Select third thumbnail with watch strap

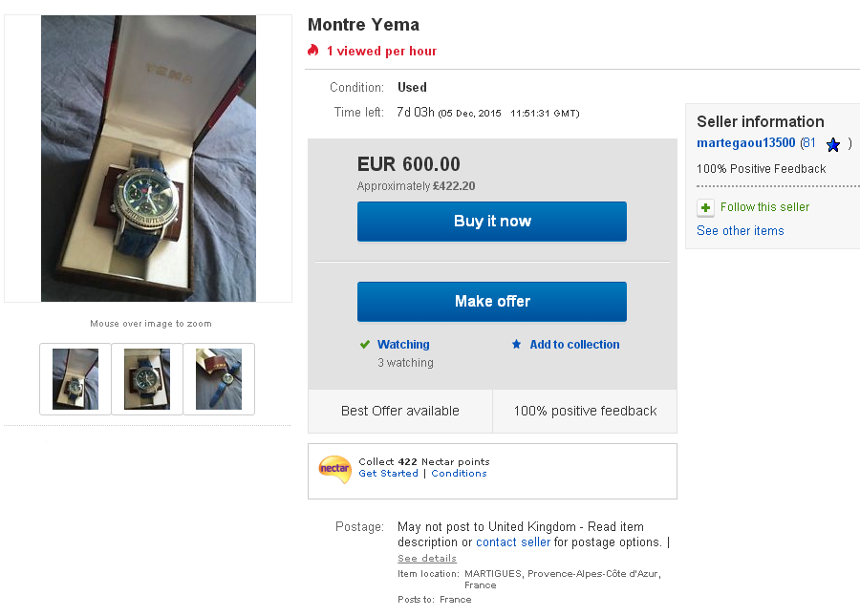click(x=219, y=379)
